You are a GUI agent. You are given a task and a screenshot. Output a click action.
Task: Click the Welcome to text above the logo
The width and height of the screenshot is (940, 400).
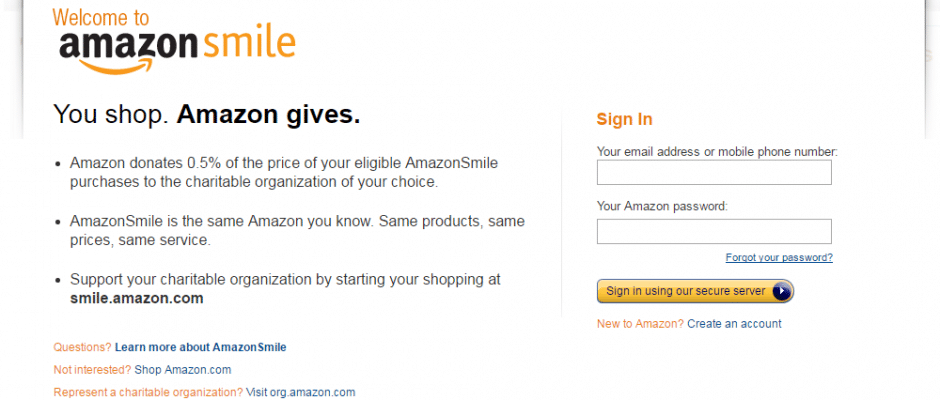(x=101, y=17)
